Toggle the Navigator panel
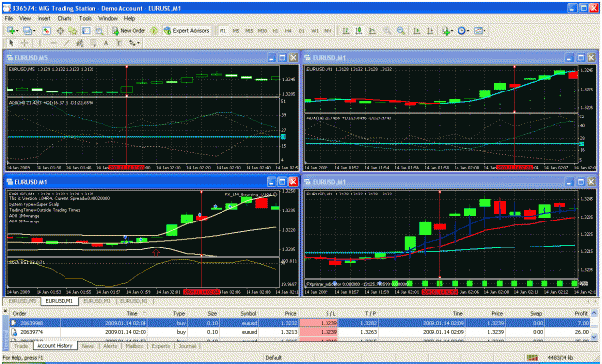602x364 pixels. tap(73, 31)
